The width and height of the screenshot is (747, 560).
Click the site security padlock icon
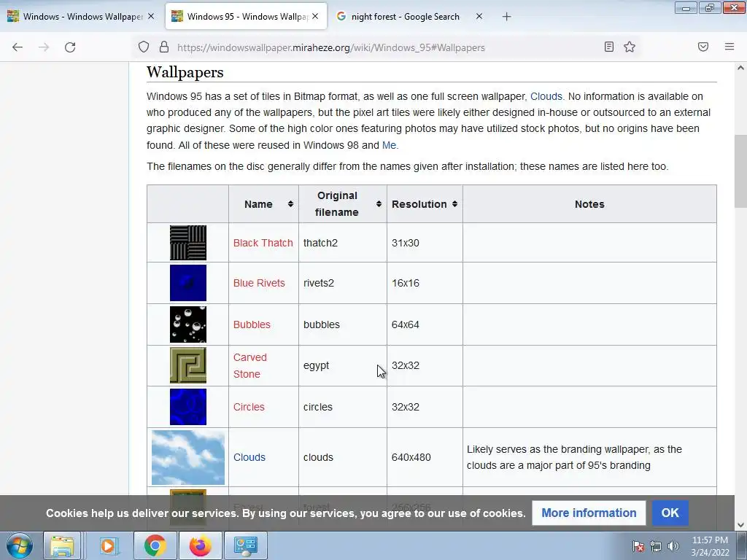(164, 47)
